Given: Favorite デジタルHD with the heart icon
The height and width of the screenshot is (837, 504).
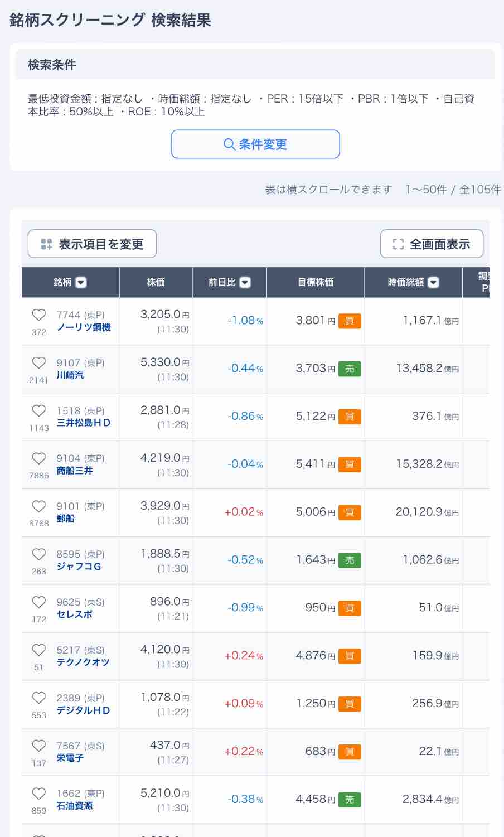Looking at the screenshot, I should coord(39,698).
